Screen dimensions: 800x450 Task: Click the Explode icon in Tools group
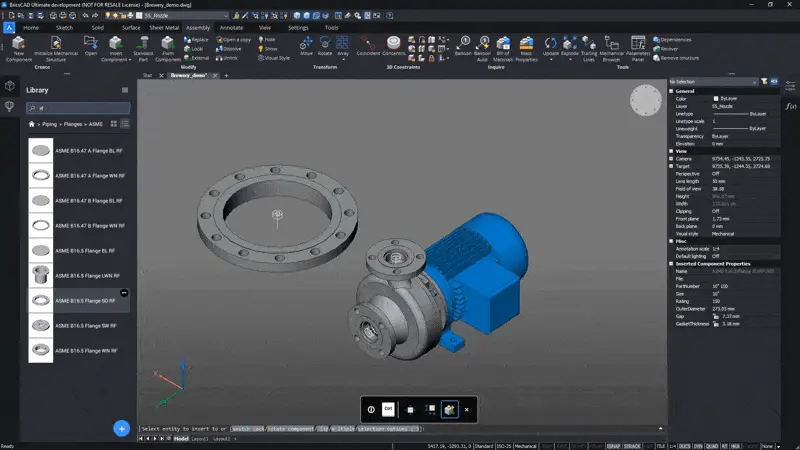[x=570, y=44]
